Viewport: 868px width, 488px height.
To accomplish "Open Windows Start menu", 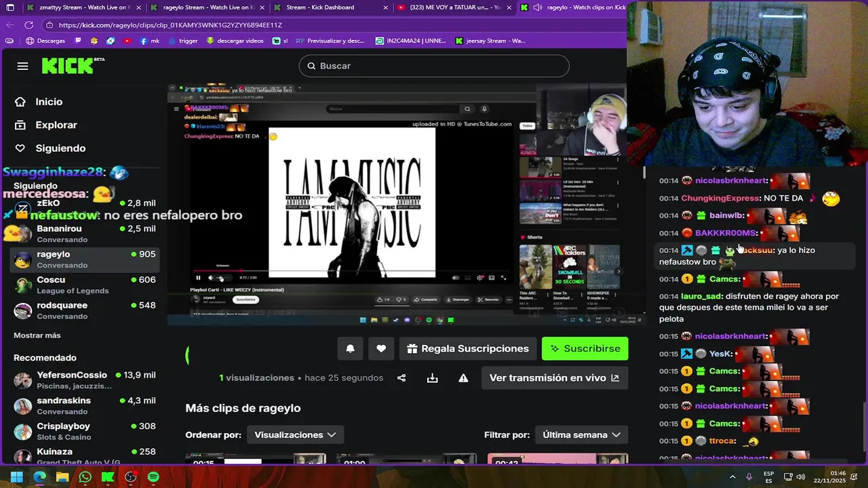I will (x=16, y=477).
